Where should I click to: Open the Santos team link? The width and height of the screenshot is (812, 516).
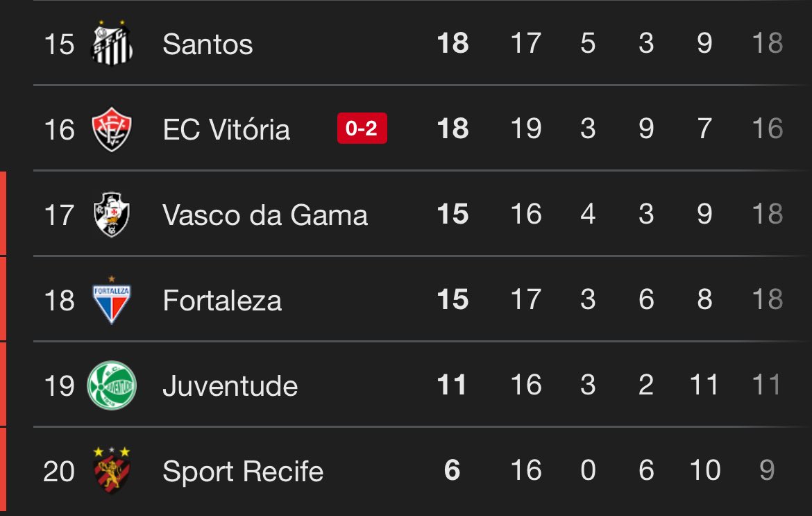208,44
